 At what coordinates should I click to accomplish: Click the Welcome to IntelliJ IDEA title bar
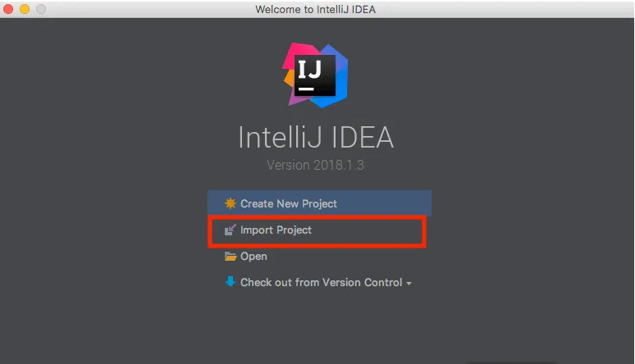[x=316, y=9]
